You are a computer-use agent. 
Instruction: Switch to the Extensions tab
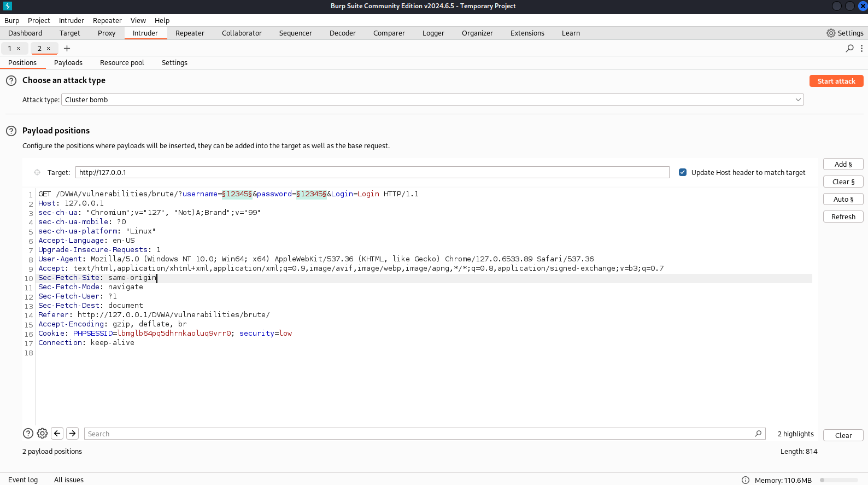[527, 33]
